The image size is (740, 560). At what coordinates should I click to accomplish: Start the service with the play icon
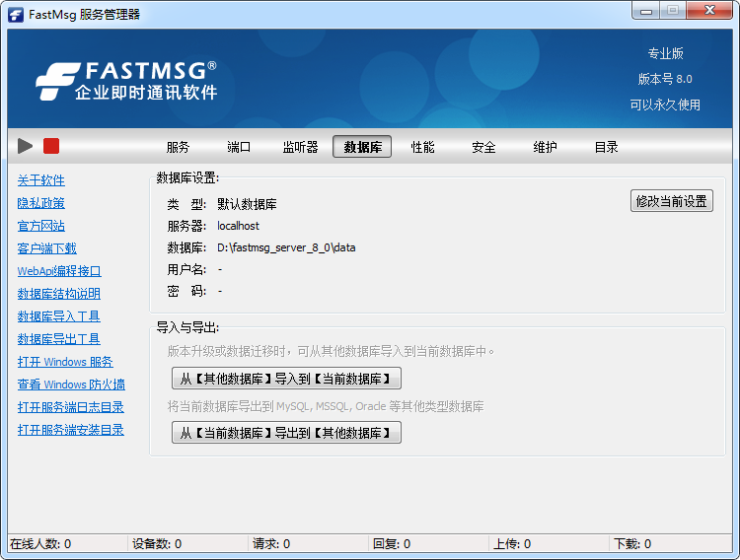pos(25,146)
